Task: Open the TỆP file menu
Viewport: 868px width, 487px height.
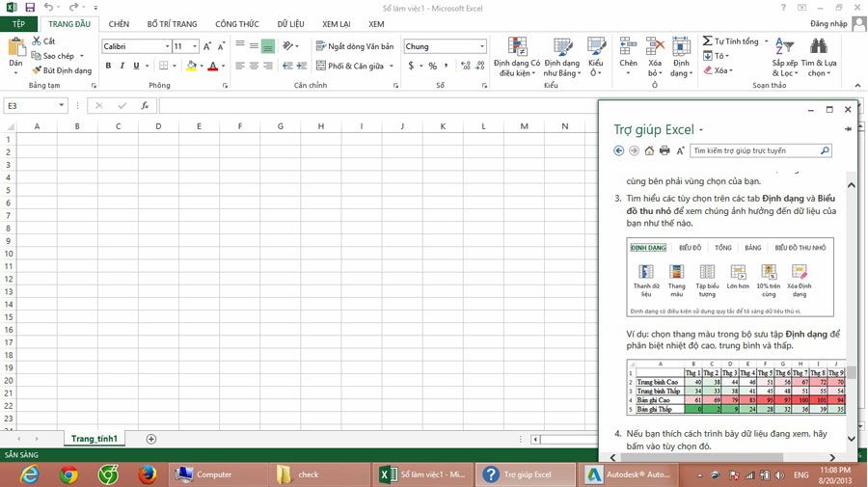Action: coord(18,24)
